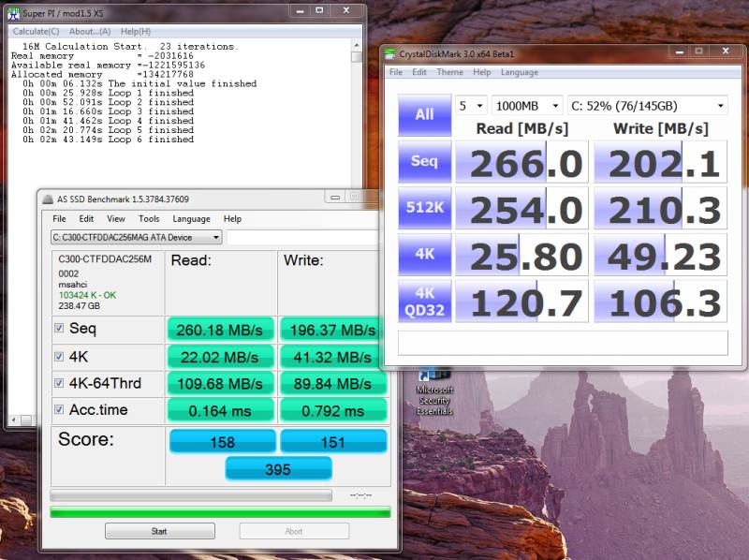Viewport: 749px width, 560px height.
Task: Open AS SSD Benchmark Edit menu
Action: [86, 219]
